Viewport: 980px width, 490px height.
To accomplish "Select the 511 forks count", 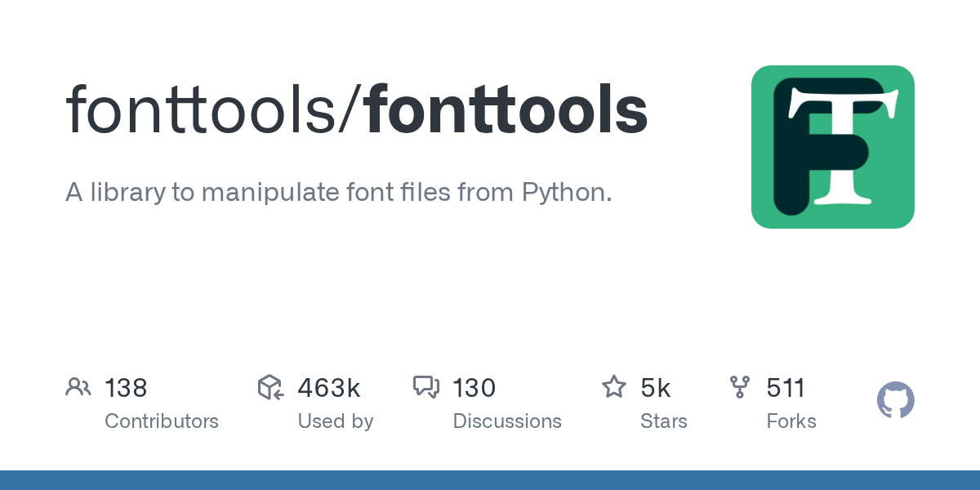I will [x=786, y=388].
